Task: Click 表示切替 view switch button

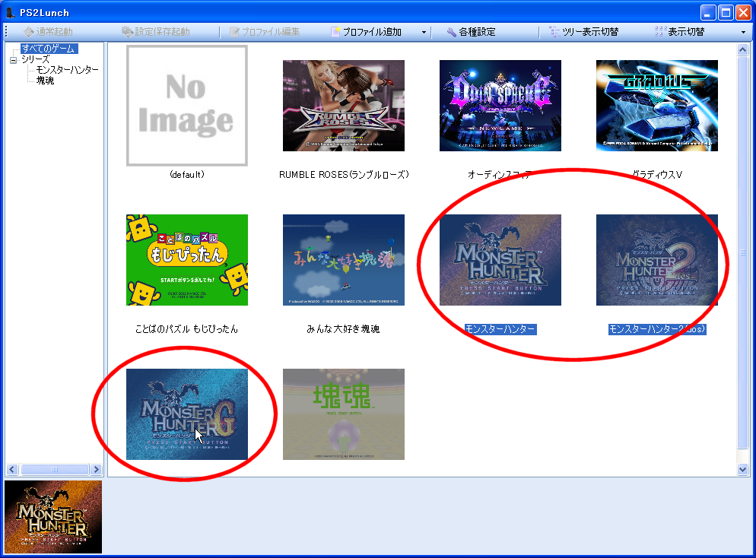Action: click(680, 32)
